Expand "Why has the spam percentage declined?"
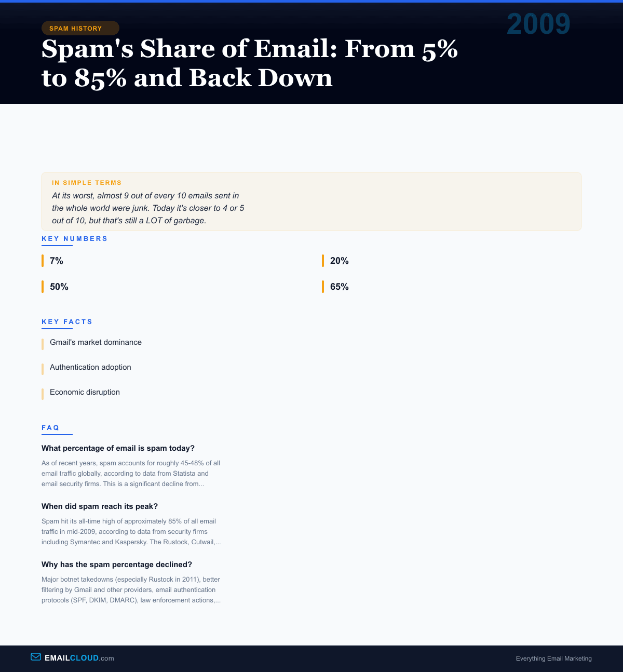 (x=117, y=565)
